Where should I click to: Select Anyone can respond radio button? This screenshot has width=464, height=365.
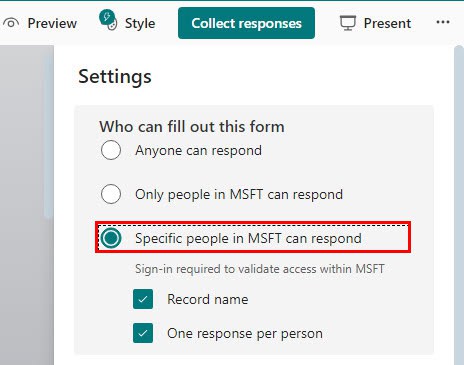(111, 150)
